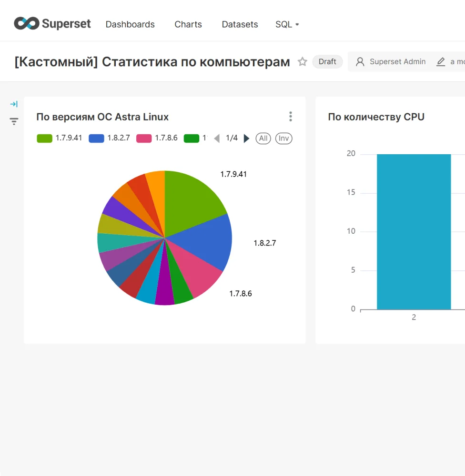Image resolution: width=465 pixels, height=476 pixels.
Task: Expand the SQL dropdown menu
Action: (x=287, y=24)
